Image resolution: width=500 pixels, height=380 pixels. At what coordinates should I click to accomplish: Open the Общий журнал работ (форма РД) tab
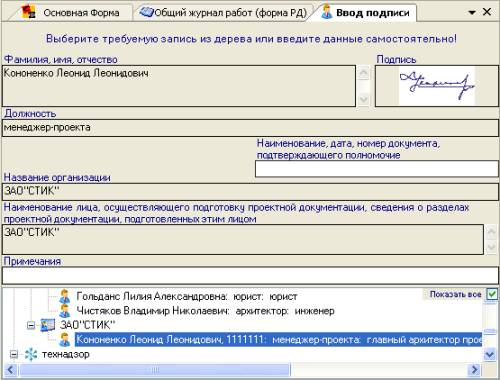pyautogui.click(x=223, y=13)
